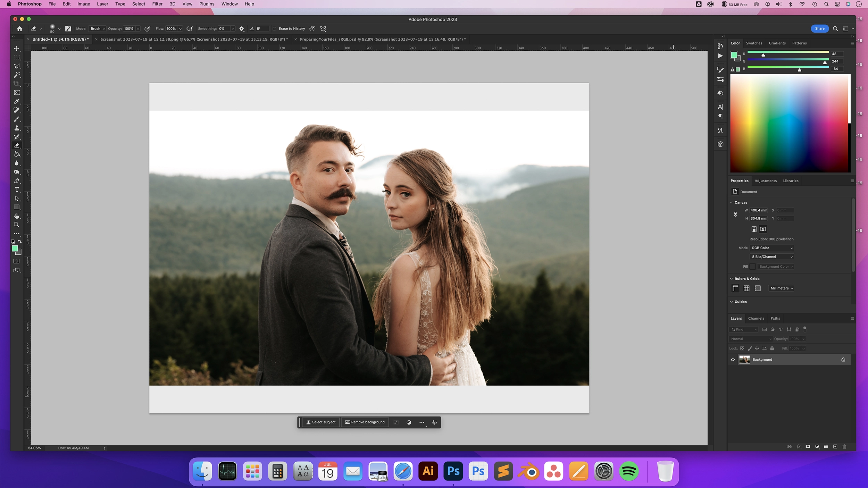868x488 pixels.
Task: Open the Layer menu
Action: tap(102, 4)
